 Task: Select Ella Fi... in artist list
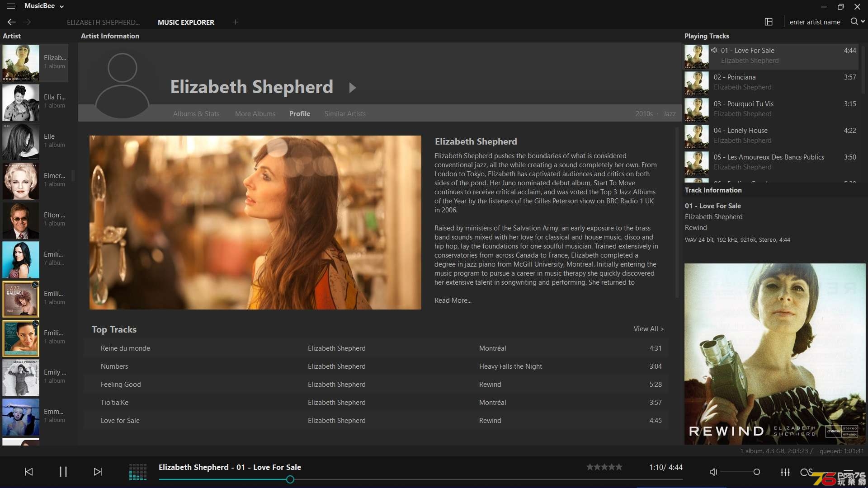[x=35, y=102]
